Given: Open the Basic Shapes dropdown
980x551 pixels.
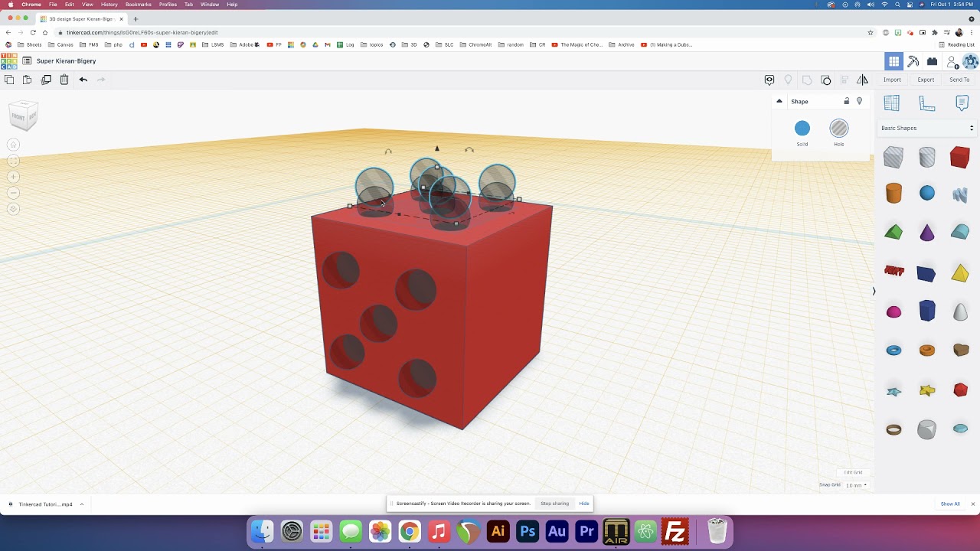Looking at the screenshot, I should 927,128.
